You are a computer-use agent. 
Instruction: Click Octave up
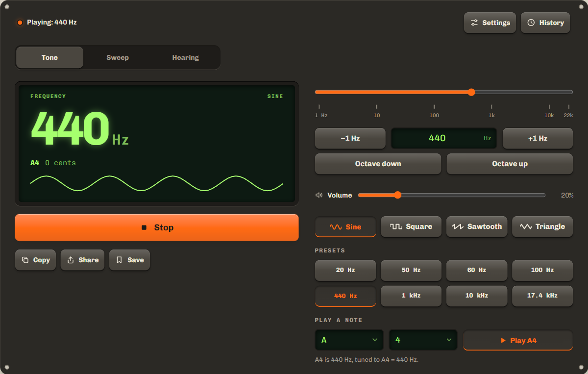pyautogui.click(x=510, y=164)
